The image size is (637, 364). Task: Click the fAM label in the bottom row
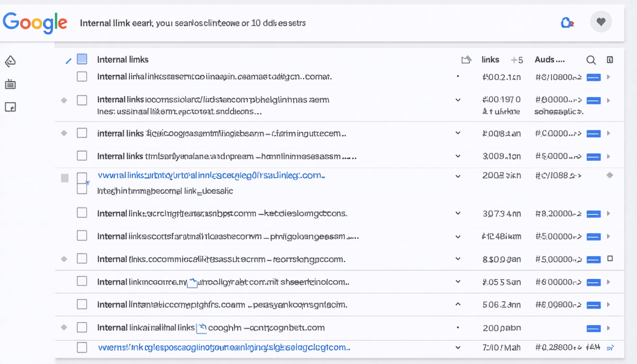point(594,347)
